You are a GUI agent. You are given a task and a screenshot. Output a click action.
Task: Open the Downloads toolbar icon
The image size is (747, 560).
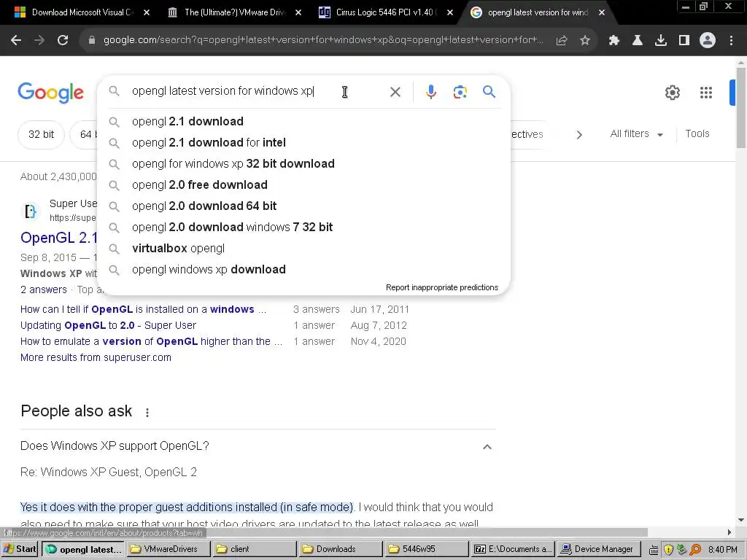click(661, 41)
